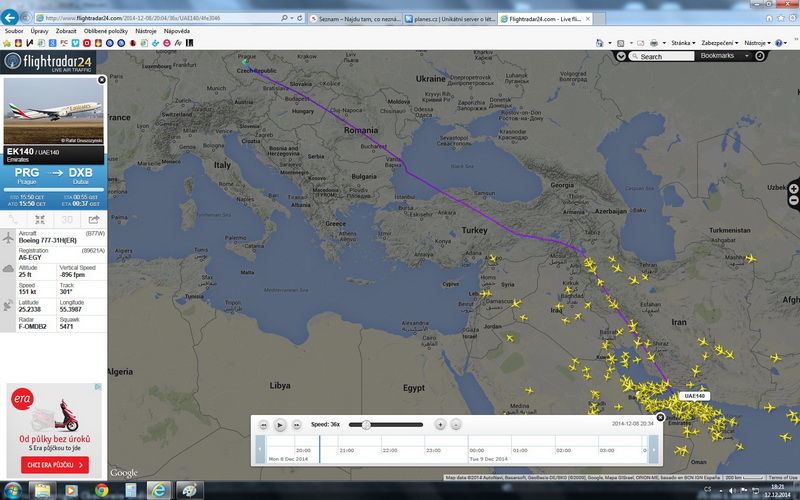
Task: Switch to the planes.cz browser tab
Action: coord(449,19)
